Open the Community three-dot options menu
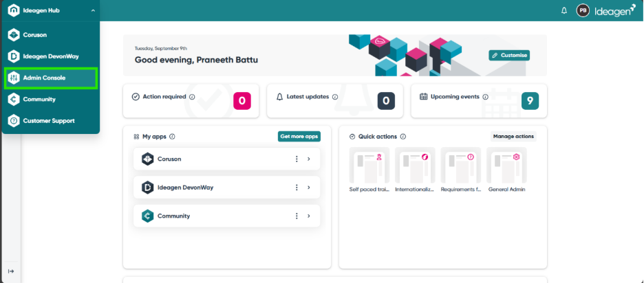 click(x=297, y=216)
